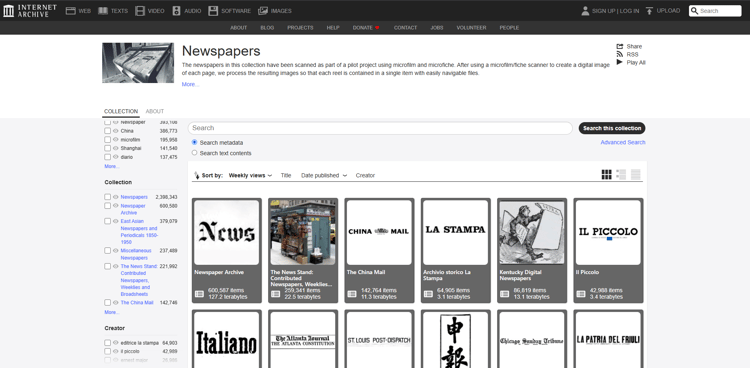750x368 pixels.
Task: Check the Newspaper Archive collection filter box
Action: point(108,206)
